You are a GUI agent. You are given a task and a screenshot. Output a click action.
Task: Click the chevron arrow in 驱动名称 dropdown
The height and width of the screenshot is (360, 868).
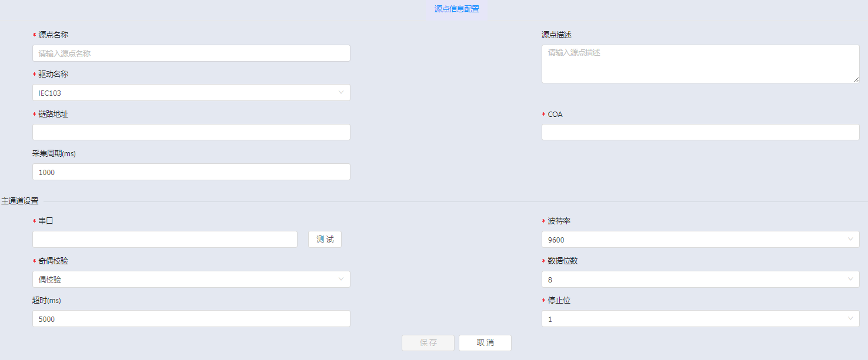pyautogui.click(x=341, y=93)
